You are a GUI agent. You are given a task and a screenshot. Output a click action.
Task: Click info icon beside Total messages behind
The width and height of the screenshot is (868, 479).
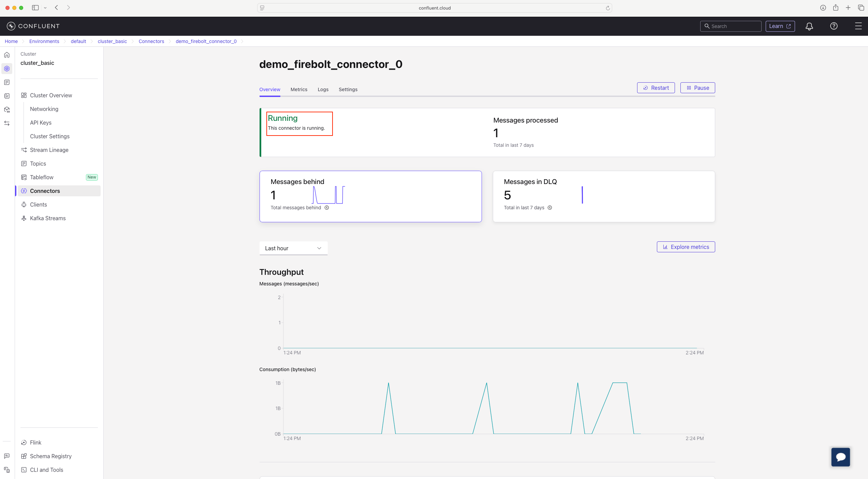tap(327, 208)
